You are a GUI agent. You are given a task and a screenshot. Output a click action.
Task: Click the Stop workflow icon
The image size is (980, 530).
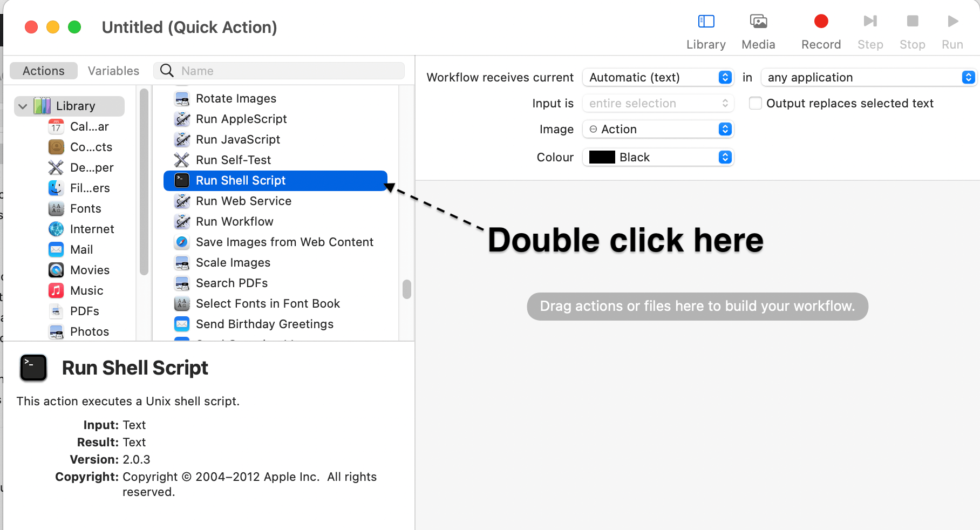[912, 22]
